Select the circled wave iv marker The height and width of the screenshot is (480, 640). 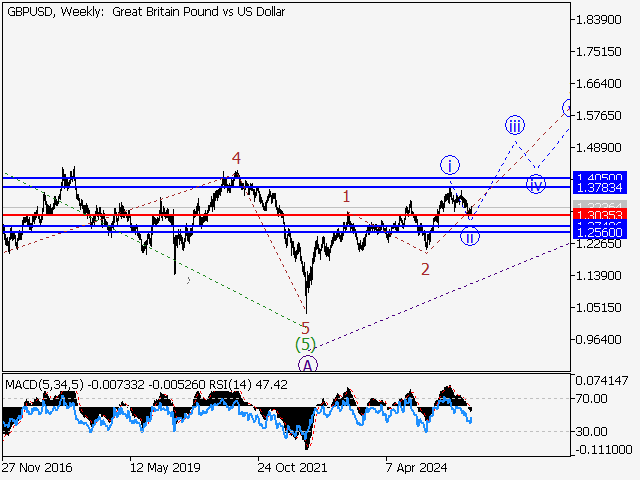coord(536,183)
